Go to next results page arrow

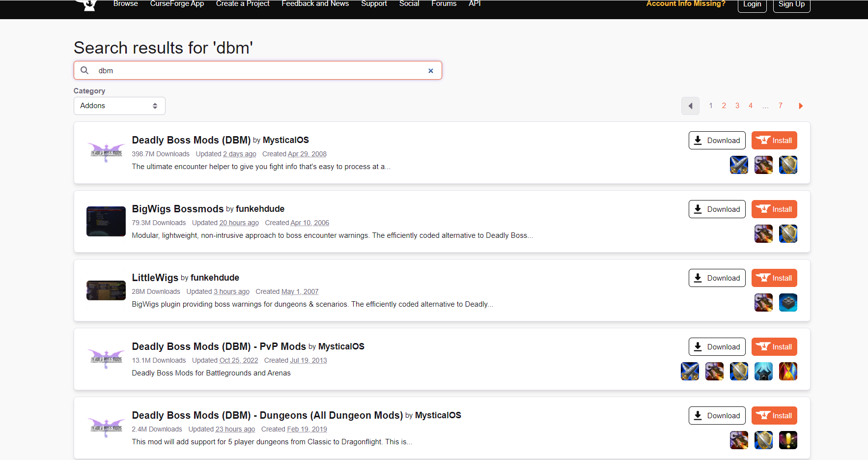pyautogui.click(x=801, y=106)
